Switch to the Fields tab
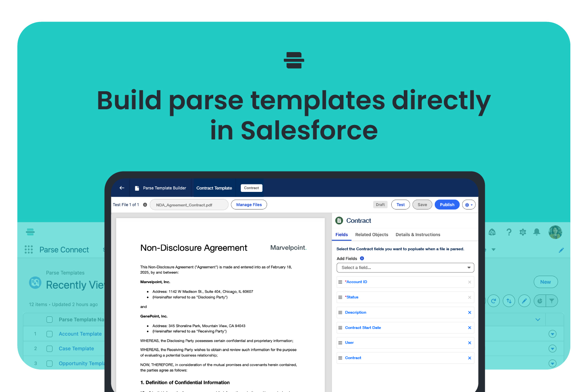 coord(342,235)
